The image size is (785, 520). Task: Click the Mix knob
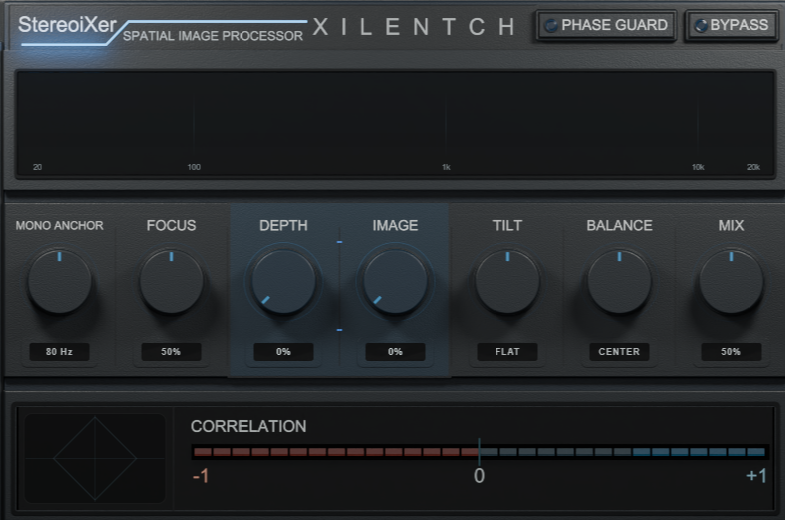[731, 282]
